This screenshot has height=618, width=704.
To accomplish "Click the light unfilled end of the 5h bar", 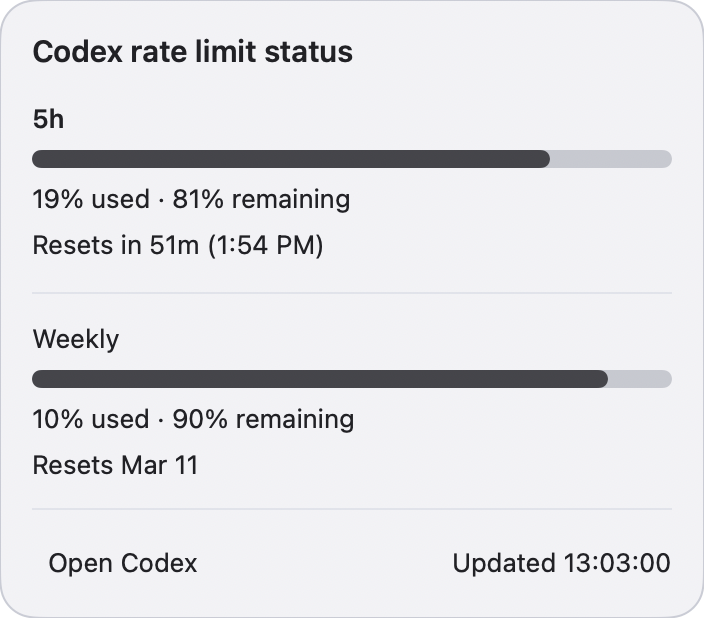I will pyautogui.click(x=611, y=159).
